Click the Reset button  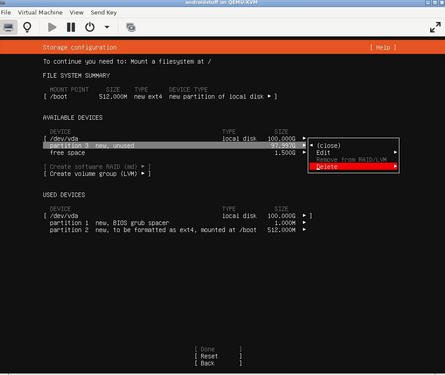tap(218, 356)
